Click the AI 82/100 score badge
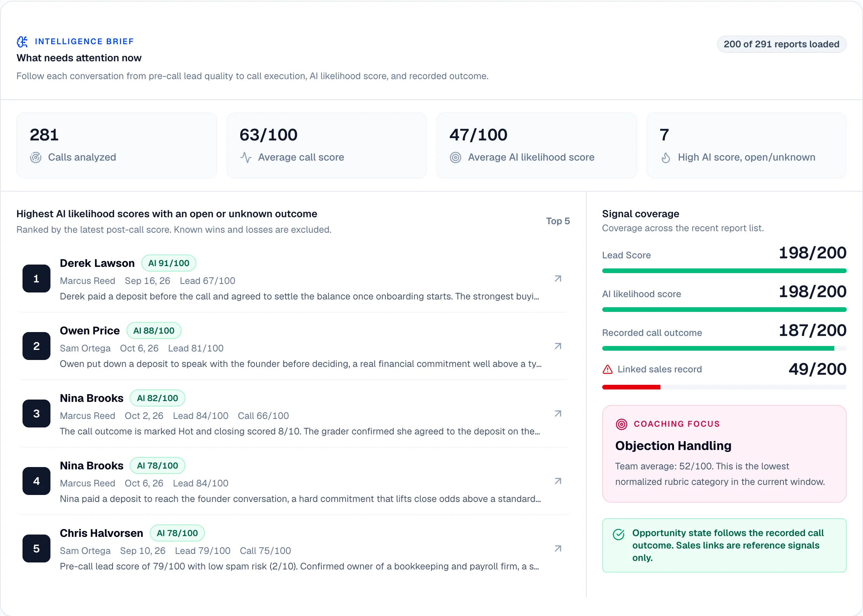 pyautogui.click(x=158, y=398)
